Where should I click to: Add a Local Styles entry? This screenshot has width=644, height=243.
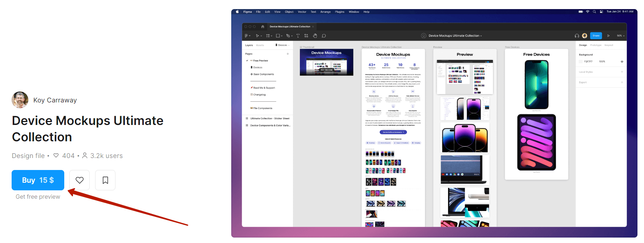tap(622, 72)
